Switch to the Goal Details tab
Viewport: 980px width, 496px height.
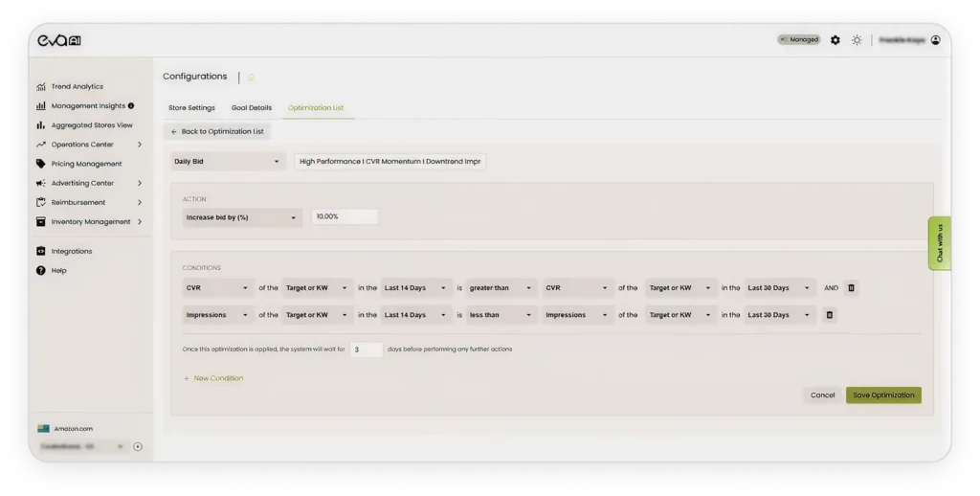(x=252, y=107)
